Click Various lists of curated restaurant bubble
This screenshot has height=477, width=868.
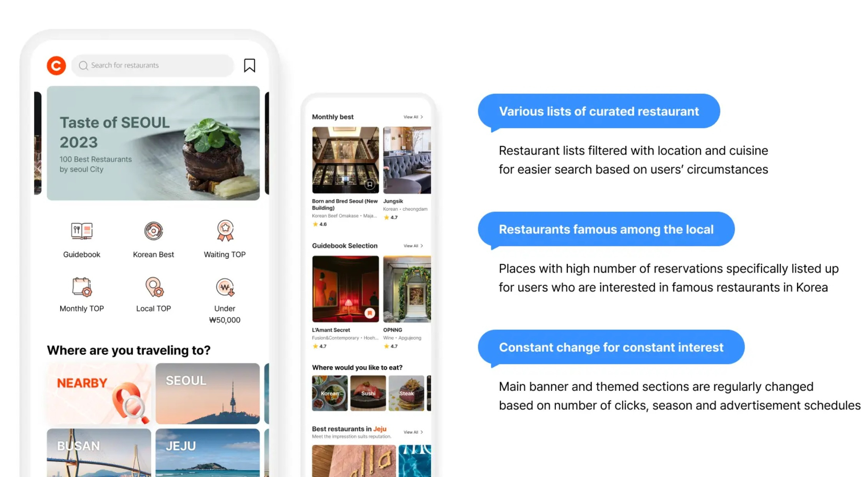(x=599, y=111)
